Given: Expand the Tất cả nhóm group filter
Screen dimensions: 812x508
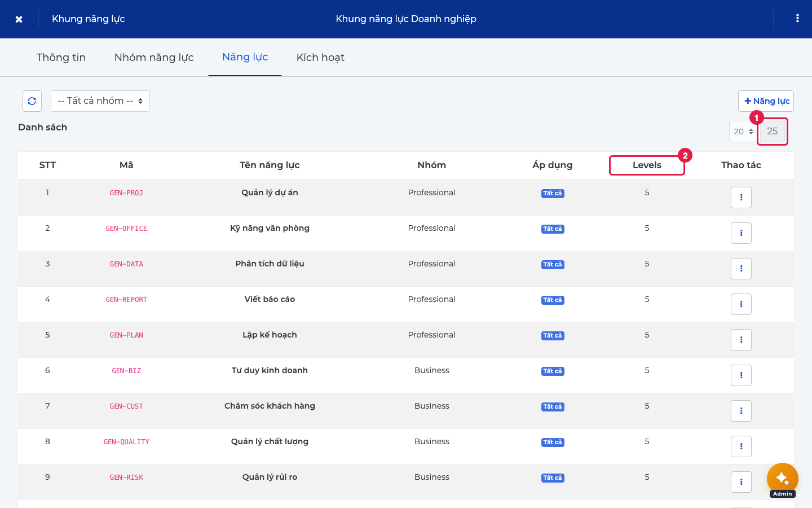Looking at the screenshot, I should [100, 101].
